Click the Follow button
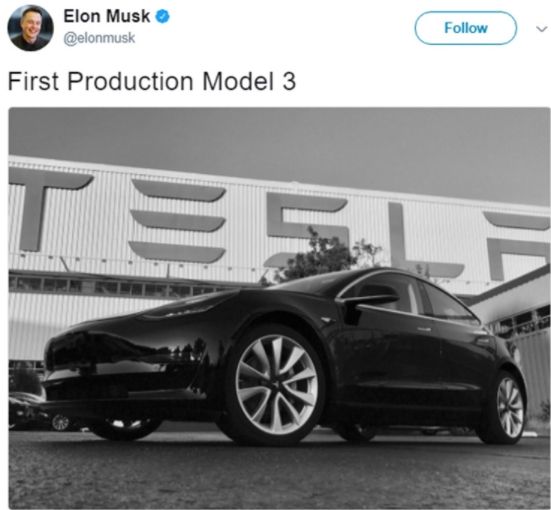The width and height of the screenshot is (551, 510). point(466,28)
